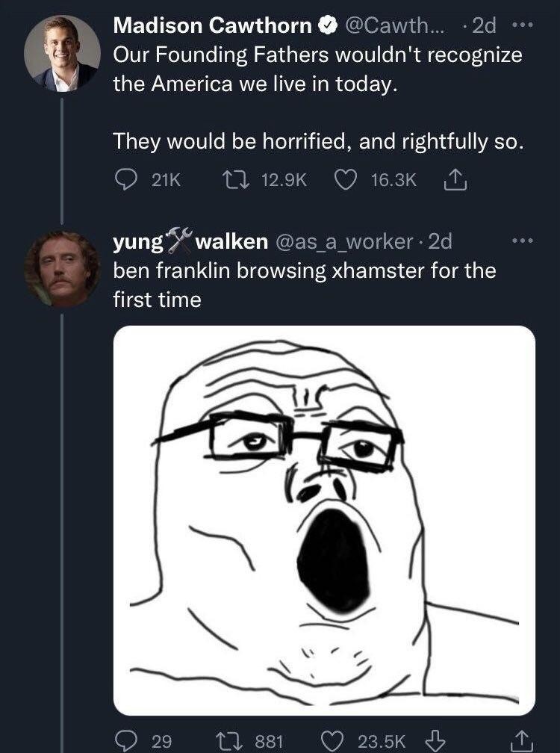Open more options on yung walken's reply

coord(525,241)
